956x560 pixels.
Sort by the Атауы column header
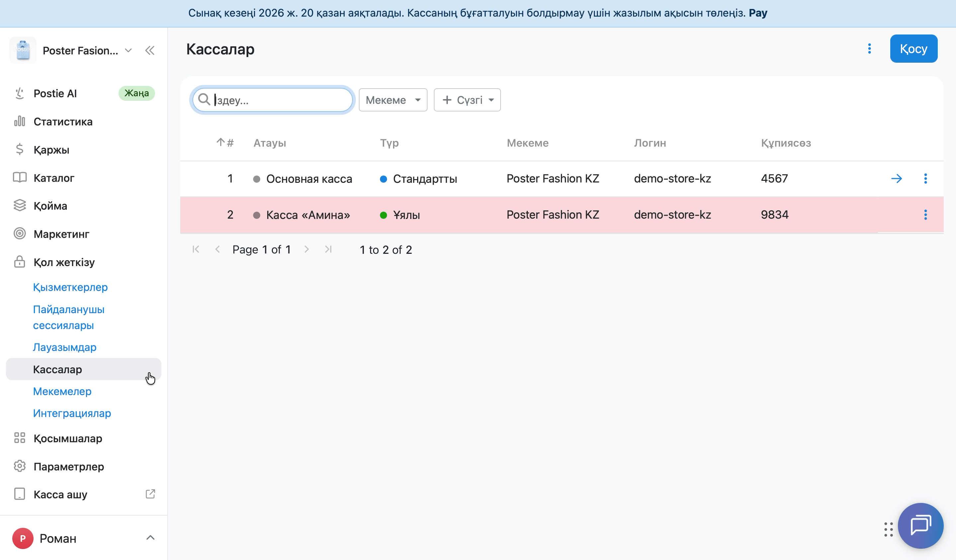click(x=270, y=143)
